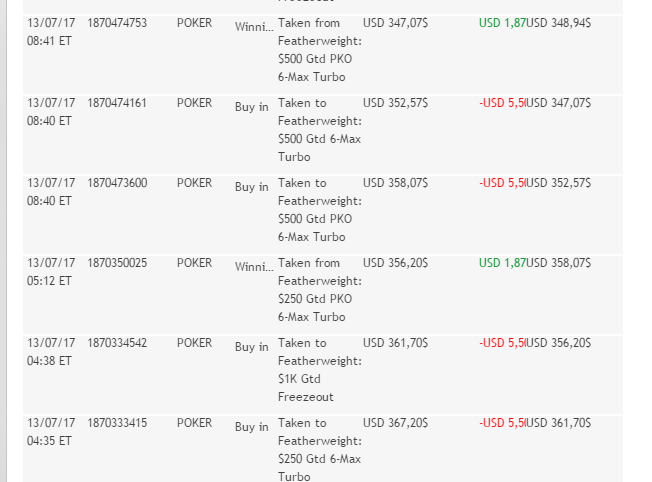Click the 'Taken to' $250 Gtd 6-Max Turbo description

(319, 450)
